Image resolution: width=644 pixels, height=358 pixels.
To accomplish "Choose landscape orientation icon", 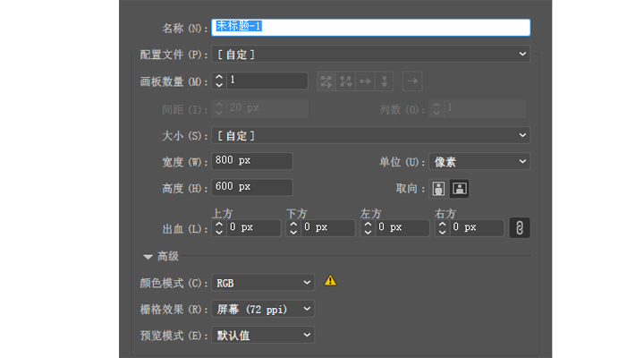I will click(x=459, y=189).
